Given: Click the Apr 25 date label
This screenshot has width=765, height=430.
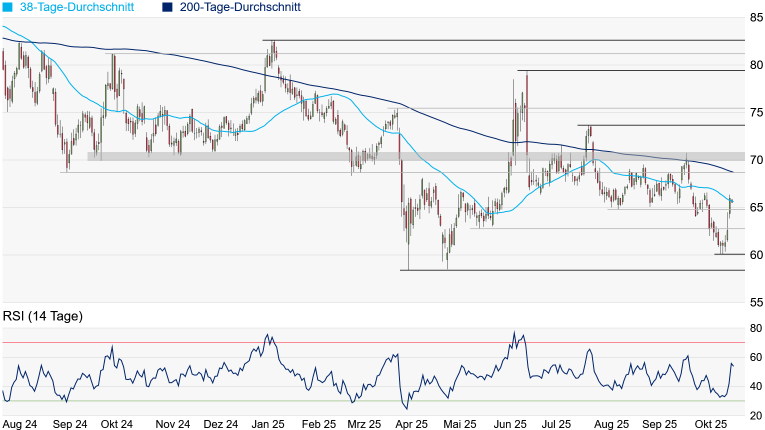Looking at the screenshot, I should pos(410,424).
